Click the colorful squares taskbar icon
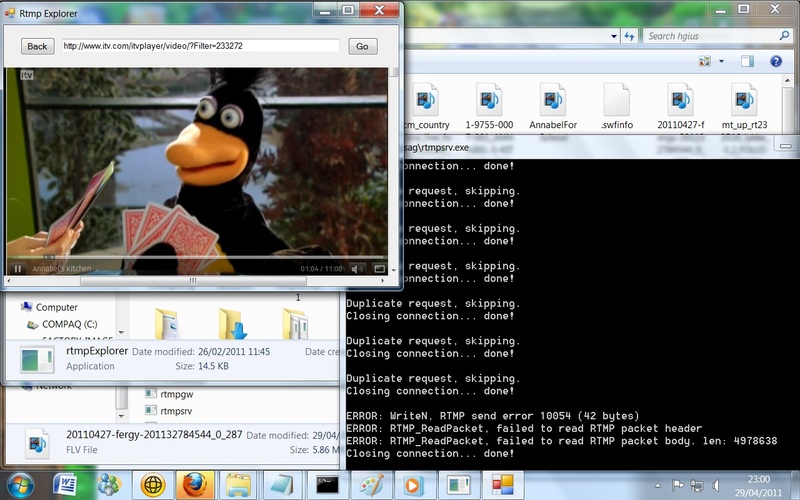 coord(503,485)
